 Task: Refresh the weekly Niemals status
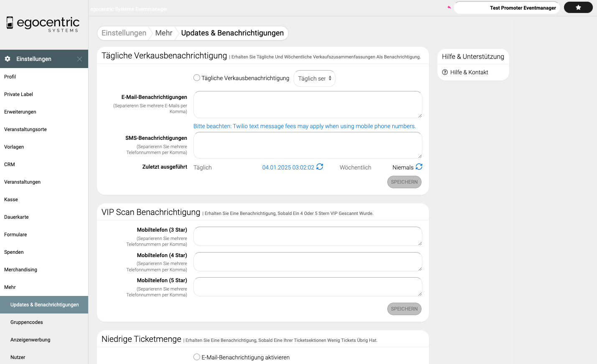419,167
